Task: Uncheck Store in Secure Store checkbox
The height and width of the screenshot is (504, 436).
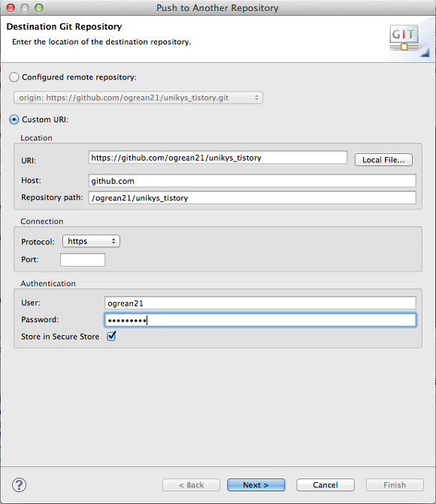Action: pyautogui.click(x=111, y=337)
